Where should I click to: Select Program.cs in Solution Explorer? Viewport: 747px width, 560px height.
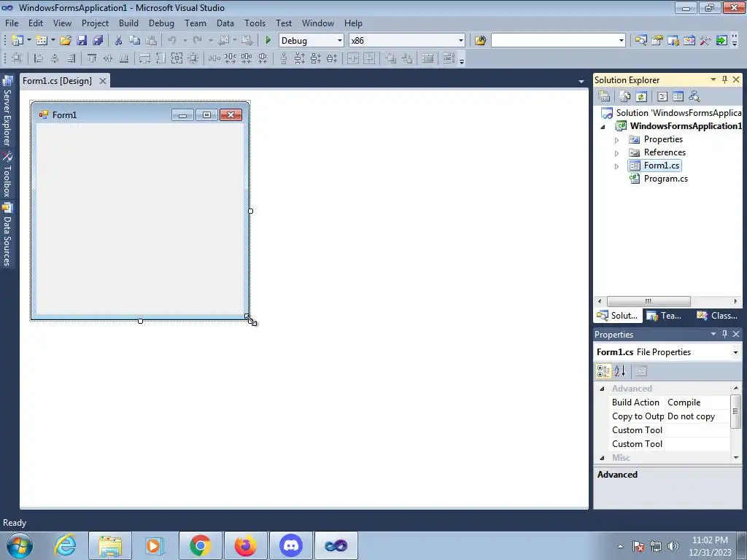coord(665,179)
